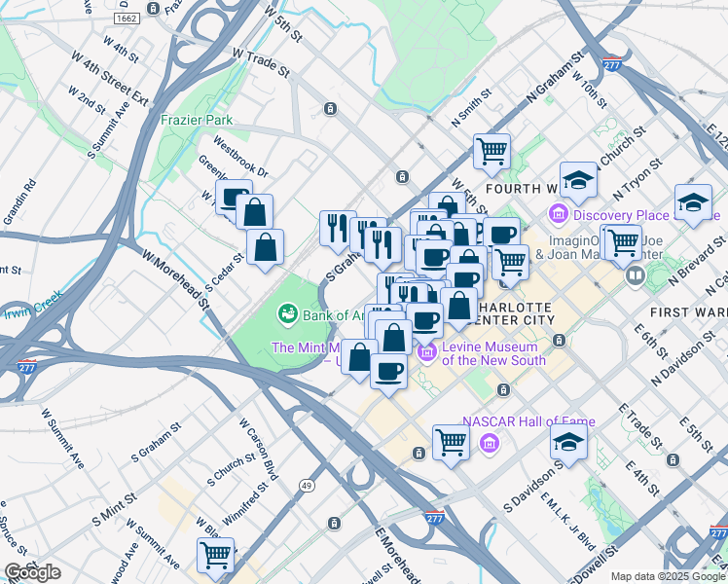Screen dimensions: 728x584
Task: Click the shopping bag marker below Westbrook Dr
Action: pos(254,211)
